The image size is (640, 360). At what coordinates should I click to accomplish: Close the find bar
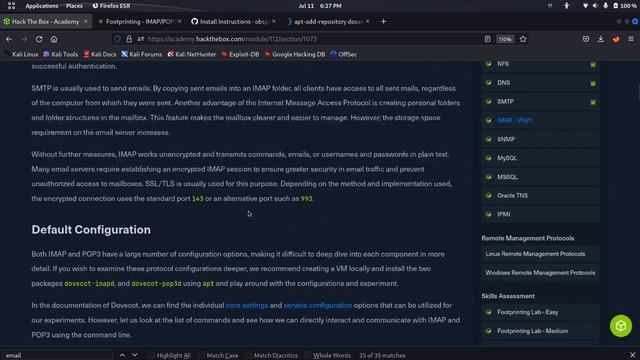point(632,355)
